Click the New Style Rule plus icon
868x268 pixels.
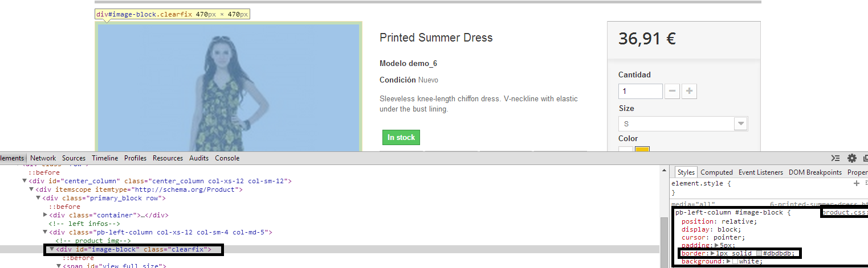[856, 183]
